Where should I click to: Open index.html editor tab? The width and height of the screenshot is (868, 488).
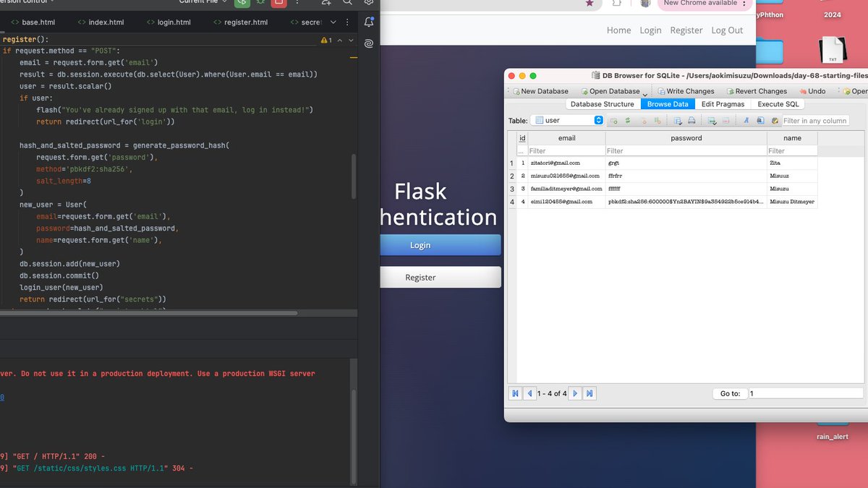pos(99,22)
